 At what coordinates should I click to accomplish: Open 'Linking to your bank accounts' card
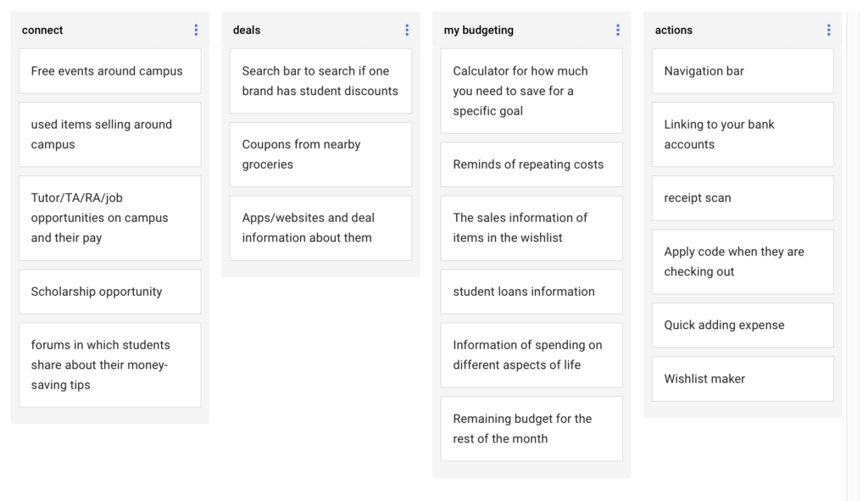[x=743, y=135]
